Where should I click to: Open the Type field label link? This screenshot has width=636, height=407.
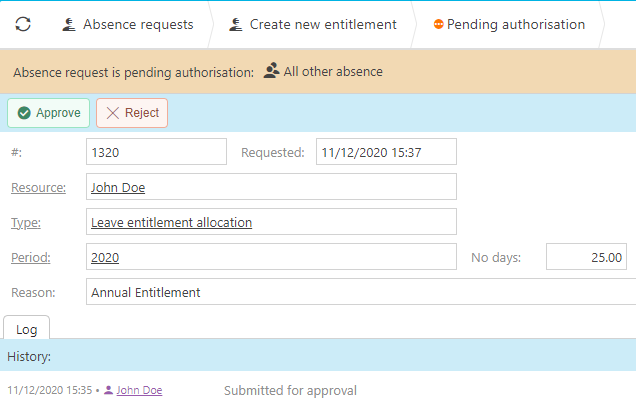[x=26, y=222]
